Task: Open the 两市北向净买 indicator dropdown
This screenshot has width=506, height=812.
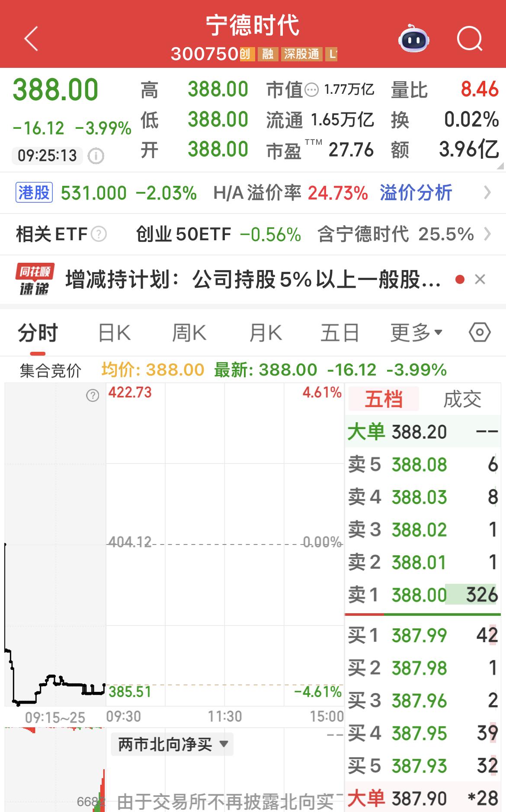Action: [x=172, y=744]
